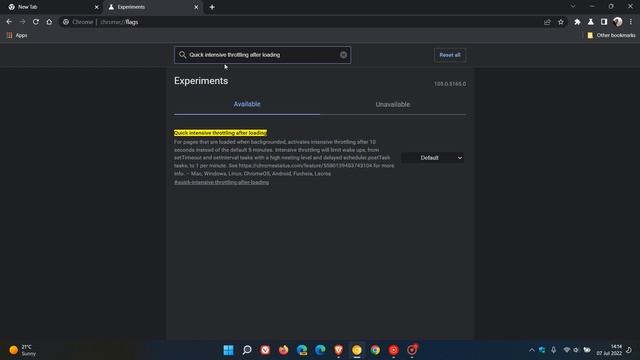This screenshot has height=360, width=640.
Task: Go back using the browser back arrow
Action: (9, 22)
